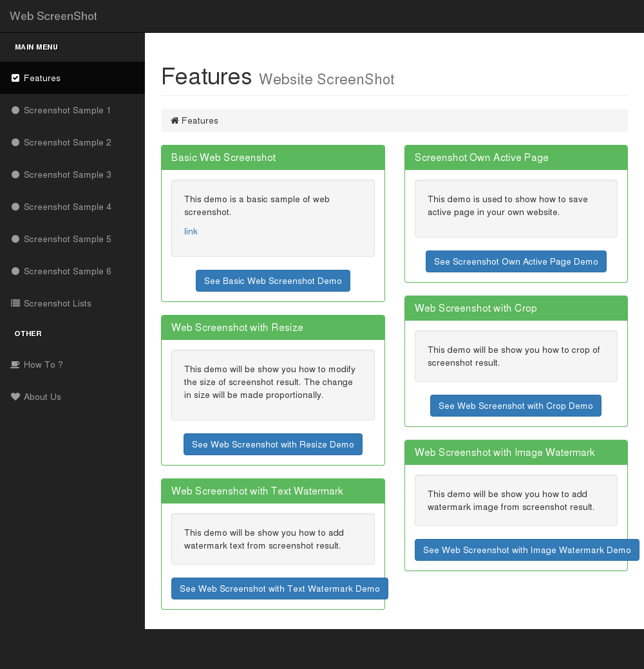Click the checkmark icon beside Features
This screenshot has height=669, width=644.
(x=15, y=78)
